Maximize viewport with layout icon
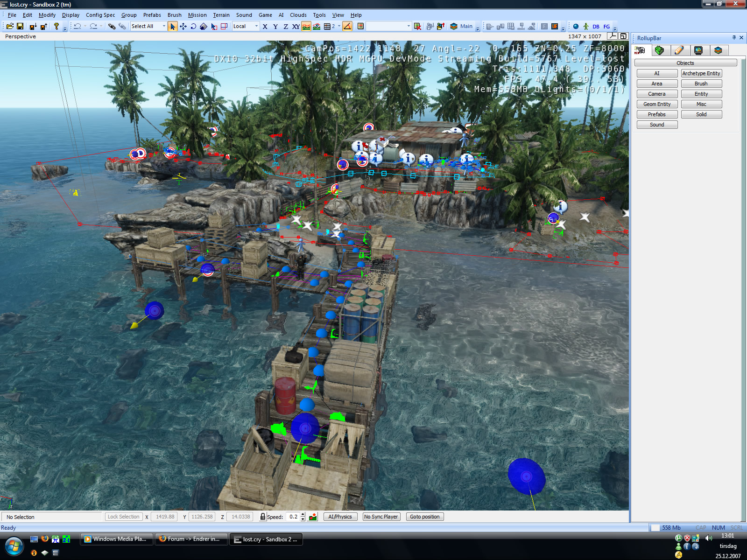747x560 pixels. [623, 36]
